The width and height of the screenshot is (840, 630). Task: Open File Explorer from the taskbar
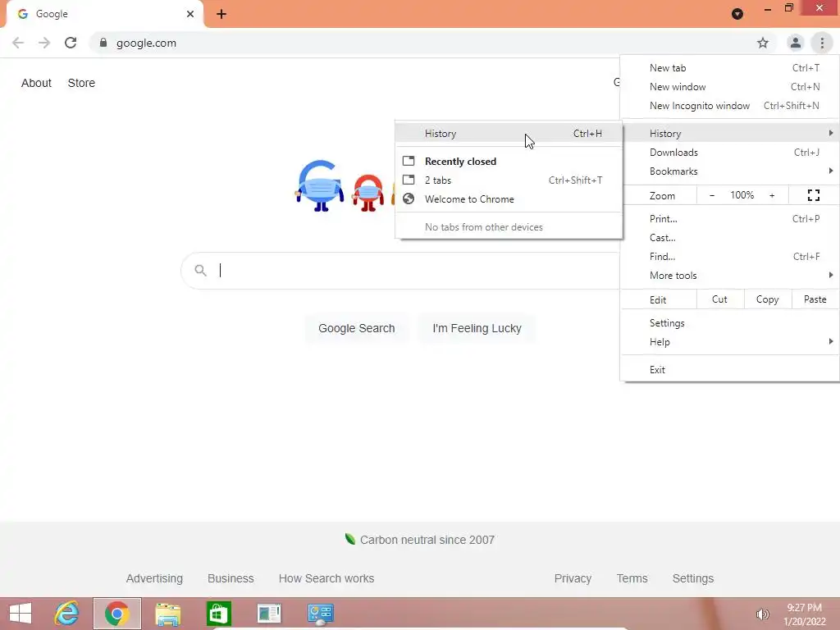tap(167, 614)
